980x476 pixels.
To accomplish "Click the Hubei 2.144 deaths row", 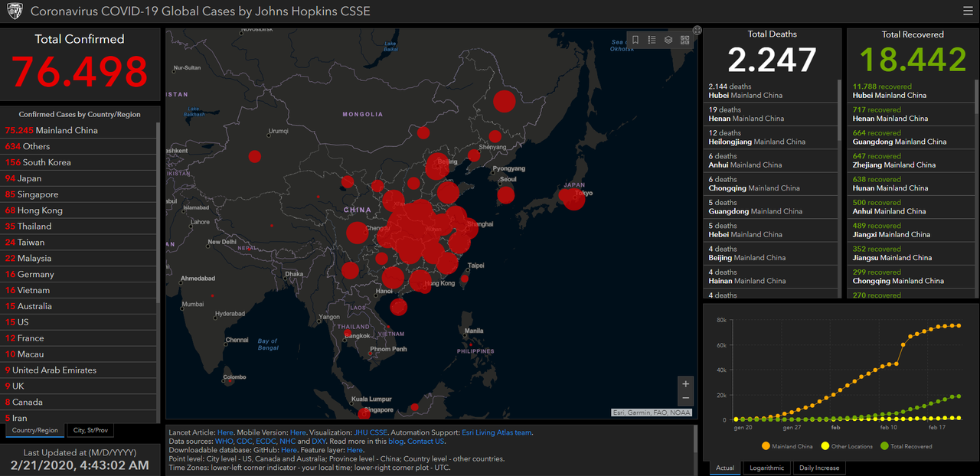I will pos(770,91).
